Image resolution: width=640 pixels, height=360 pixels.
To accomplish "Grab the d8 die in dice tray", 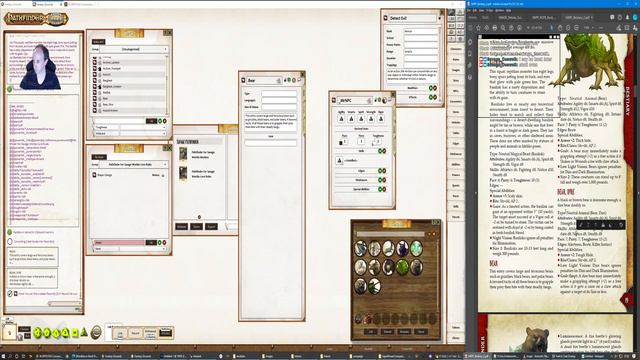I will [65, 333].
